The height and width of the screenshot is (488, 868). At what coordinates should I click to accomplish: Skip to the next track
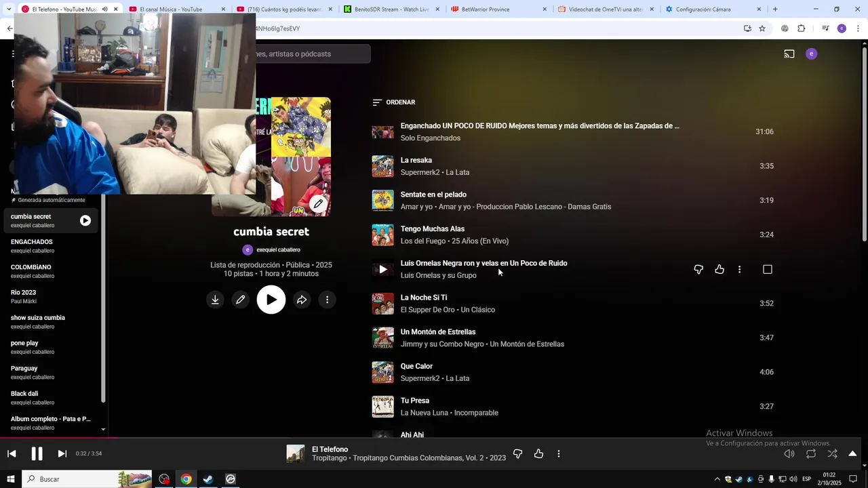click(62, 453)
